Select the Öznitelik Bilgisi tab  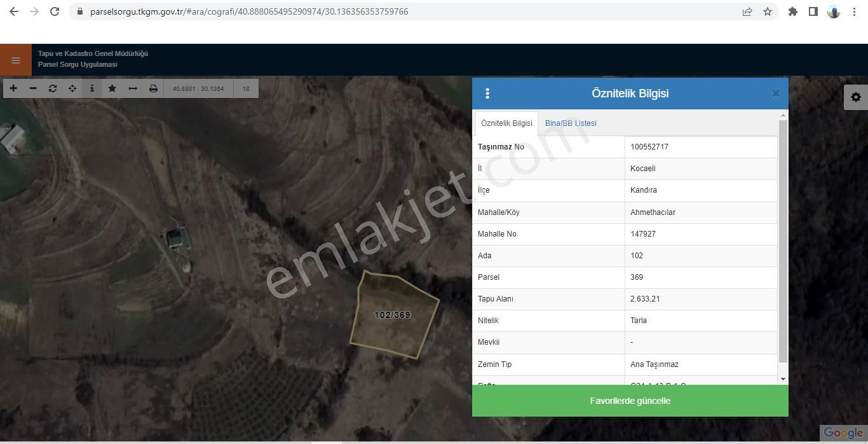tap(506, 123)
